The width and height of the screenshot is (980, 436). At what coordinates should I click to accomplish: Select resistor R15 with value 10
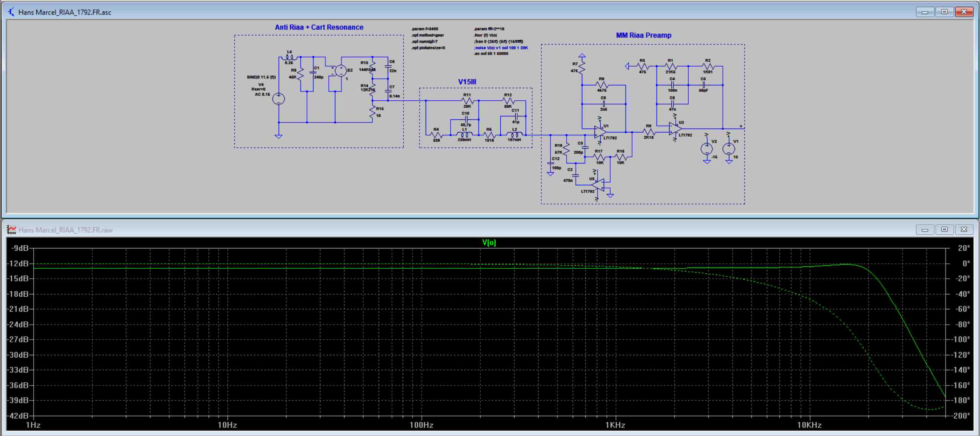(372, 112)
